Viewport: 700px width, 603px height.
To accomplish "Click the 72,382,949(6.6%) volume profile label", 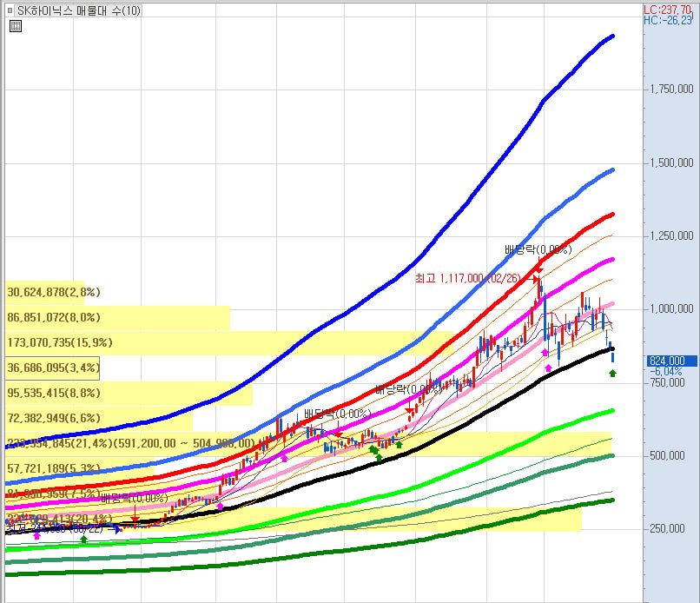I will [52, 419].
